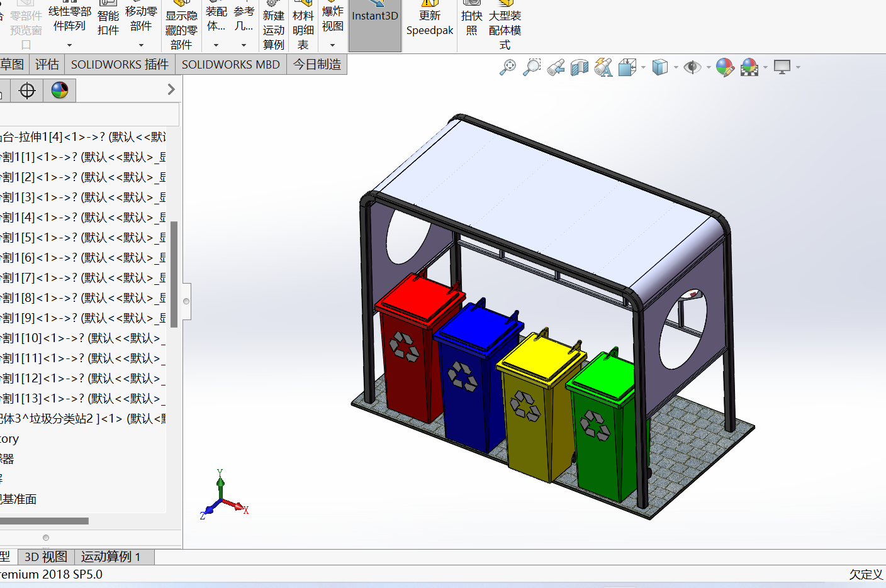Click Display Style cube icon
Screen dimensions: 886x588
tap(660, 67)
